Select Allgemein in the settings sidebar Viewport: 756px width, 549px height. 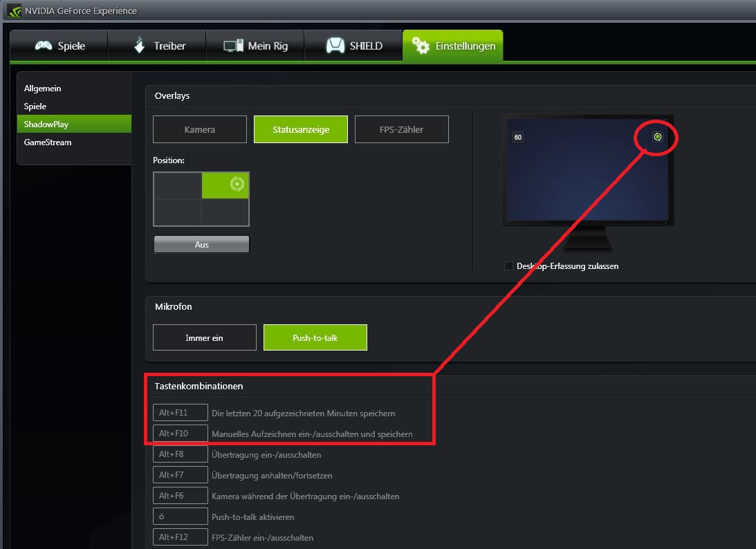pyautogui.click(x=74, y=89)
